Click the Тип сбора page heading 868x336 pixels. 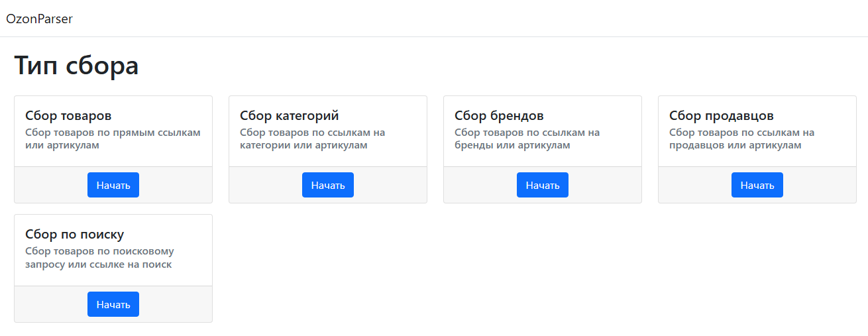coord(76,66)
